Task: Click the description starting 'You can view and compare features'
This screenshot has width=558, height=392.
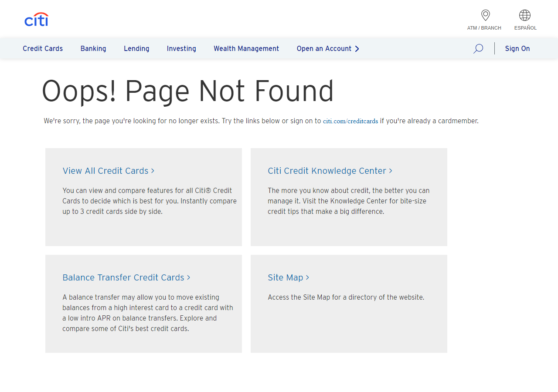Action: (150, 201)
